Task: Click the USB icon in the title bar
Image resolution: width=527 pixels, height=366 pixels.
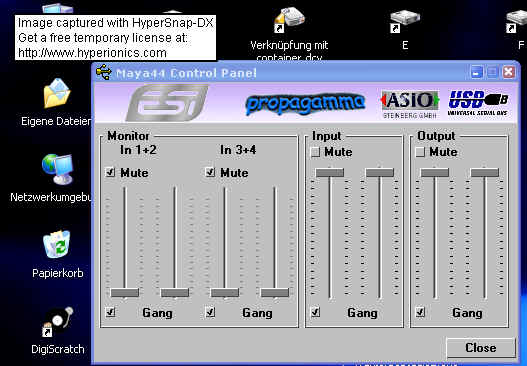Action: [104, 72]
